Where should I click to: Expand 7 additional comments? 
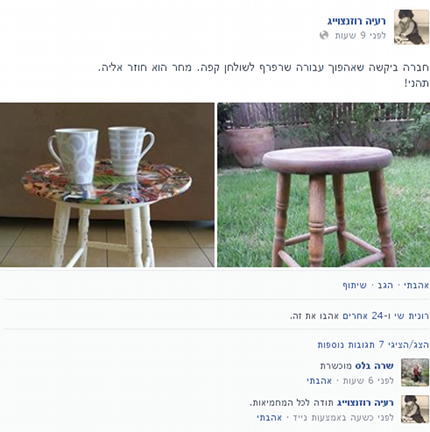click(373, 345)
